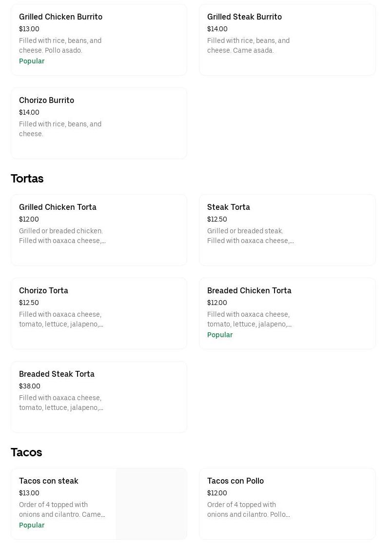The image size is (392, 549).
Task: Click the Grilled Steak Burrito $14.00 price
Action: coord(217,29)
